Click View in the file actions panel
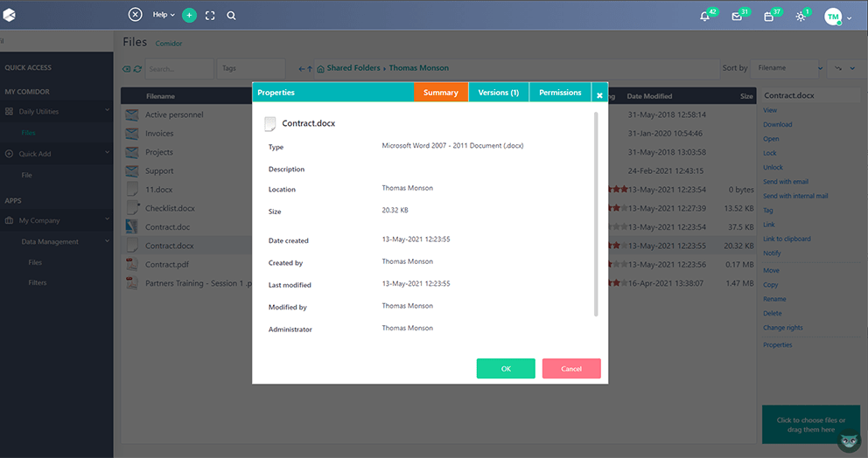Viewport: 868px width, 458px height. point(770,110)
